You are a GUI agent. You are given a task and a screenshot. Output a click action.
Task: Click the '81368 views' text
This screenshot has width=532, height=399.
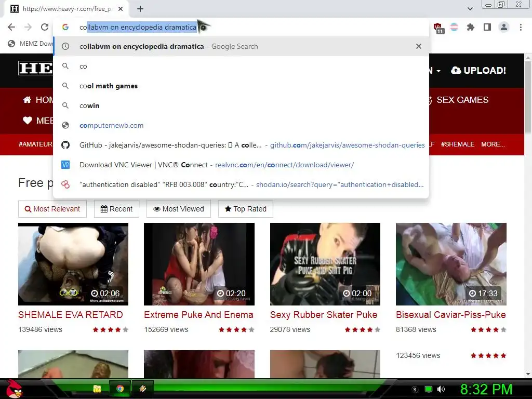(x=416, y=329)
